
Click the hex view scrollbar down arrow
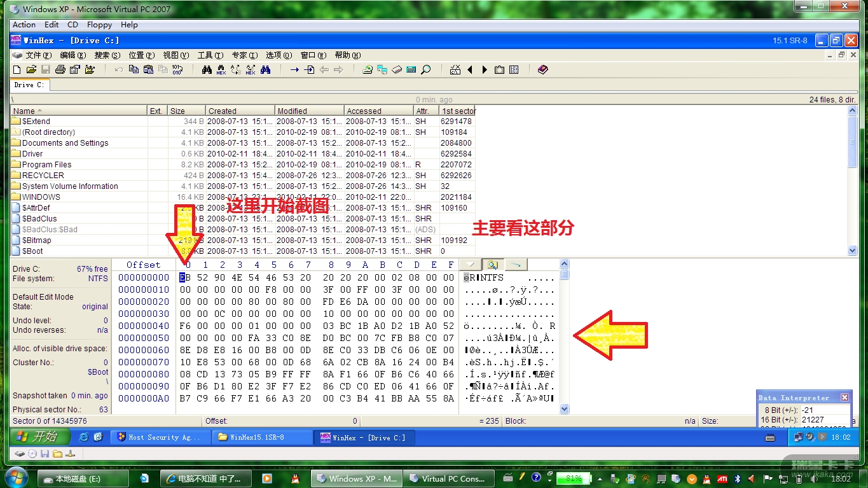click(564, 410)
